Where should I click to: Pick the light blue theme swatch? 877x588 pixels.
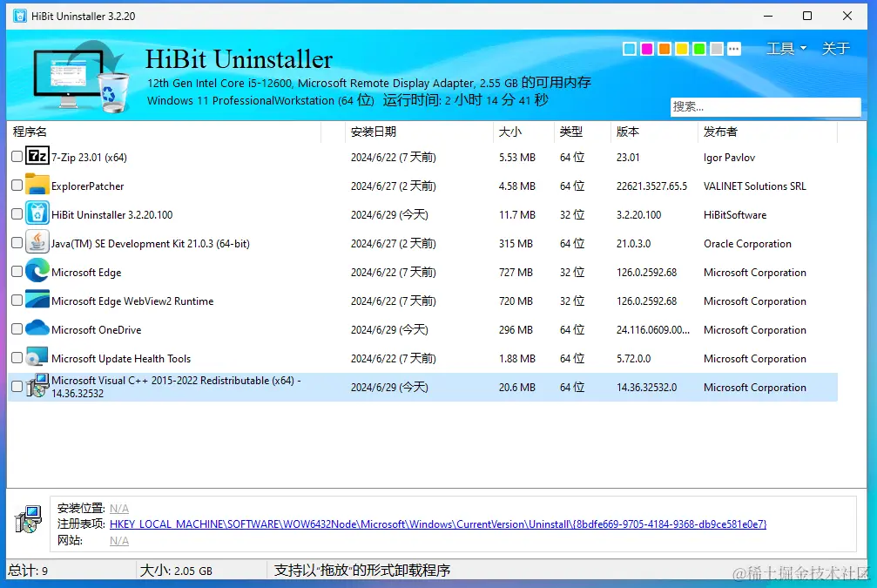pos(629,50)
